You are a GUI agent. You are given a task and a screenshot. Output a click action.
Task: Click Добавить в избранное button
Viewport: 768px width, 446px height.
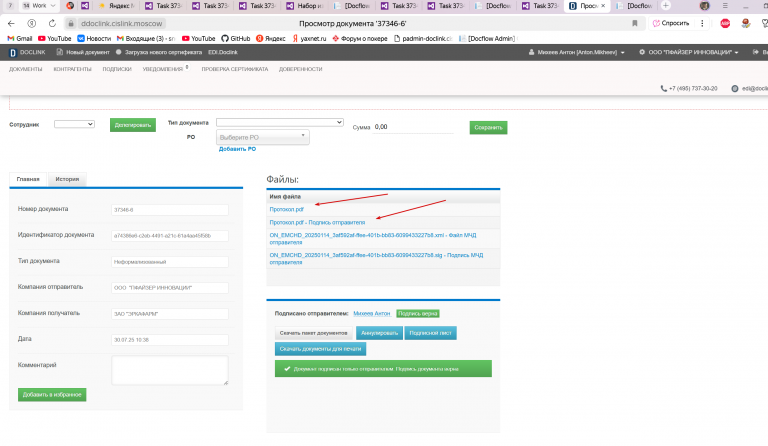point(52,395)
